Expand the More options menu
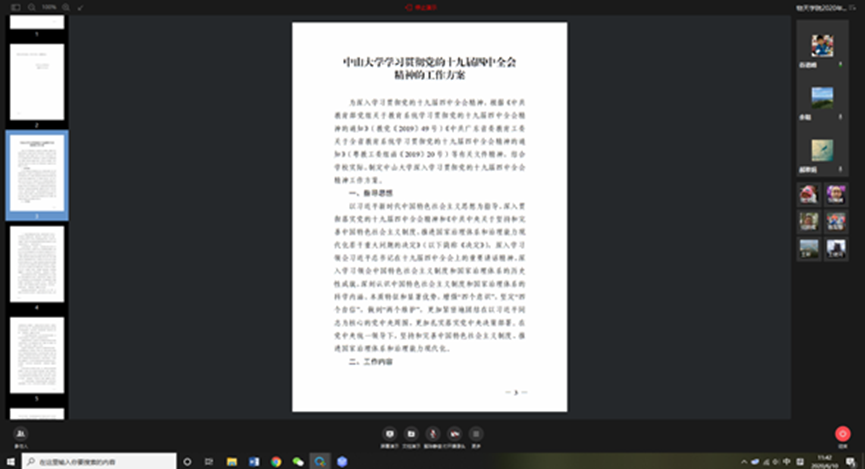 pyautogui.click(x=477, y=435)
